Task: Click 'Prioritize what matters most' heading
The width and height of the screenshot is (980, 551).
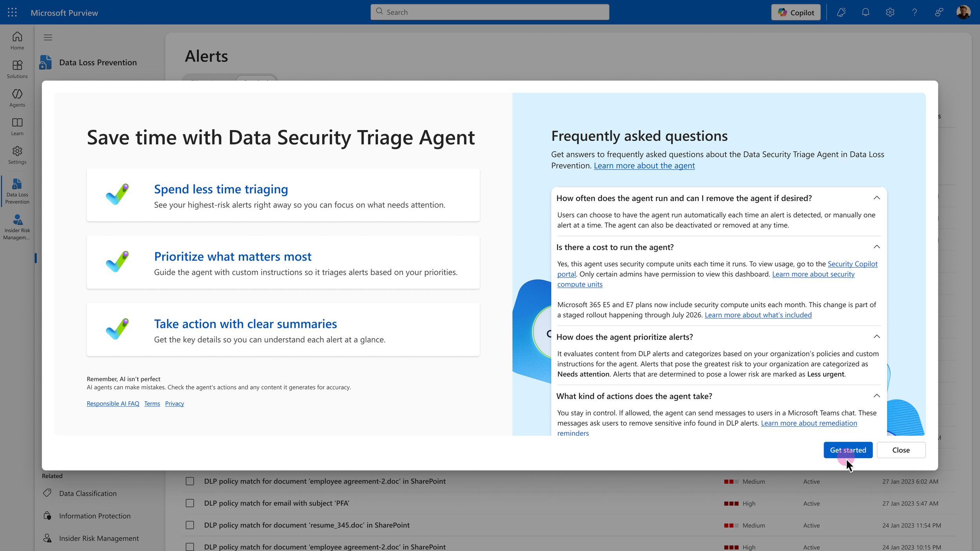Action: click(233, 257)
